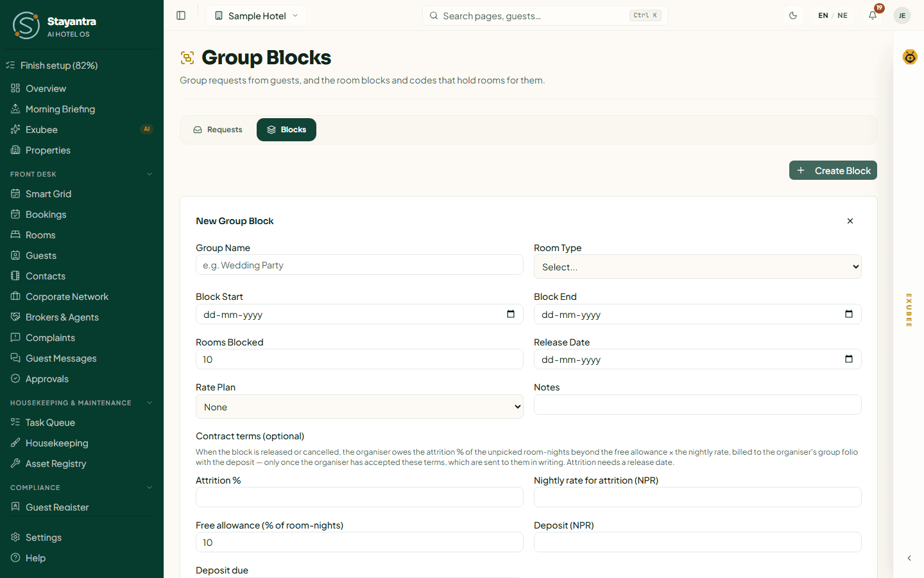This screenshot has width=924, height=578.
Task: Click the Attrition % field
Action: (359, 497)
